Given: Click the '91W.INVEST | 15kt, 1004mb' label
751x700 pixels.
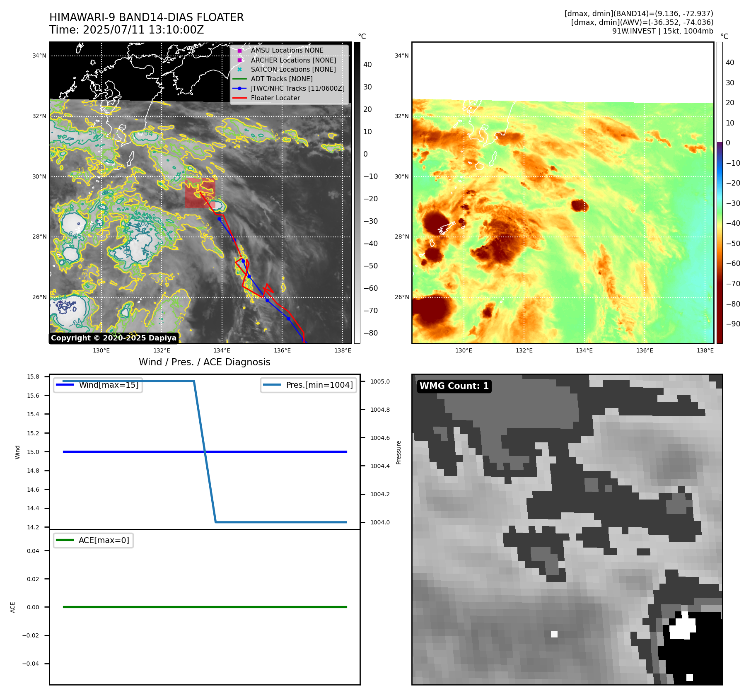Looking at the screenshot, I should pos(663,31).
